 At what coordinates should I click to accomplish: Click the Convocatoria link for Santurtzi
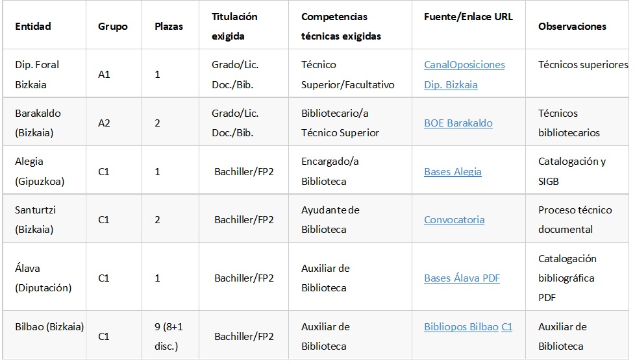[454, 220]
